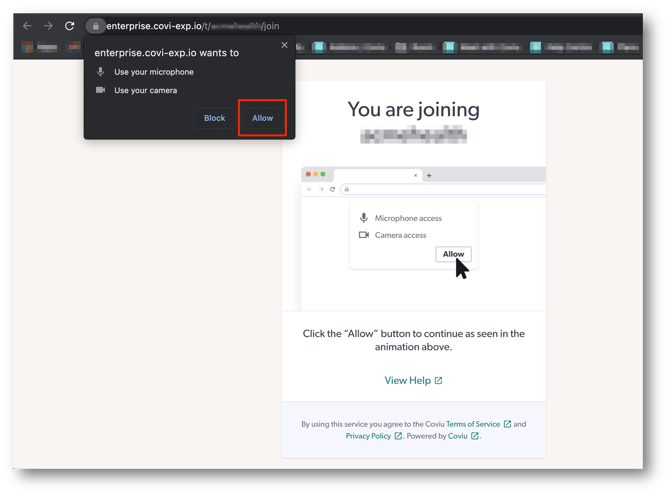Reload the page with the refresh icon
This screenshot has height=496, width=670.
(70, 26)
